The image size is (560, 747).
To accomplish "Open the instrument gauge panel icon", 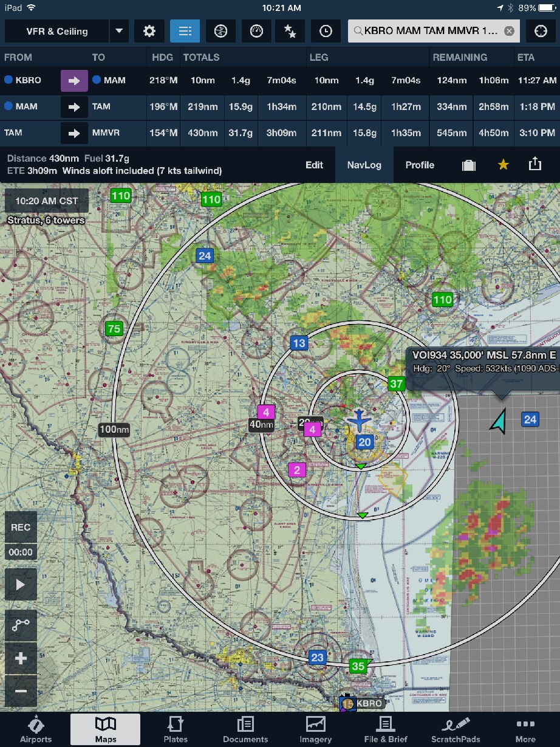I will click(x=256, y=32).
